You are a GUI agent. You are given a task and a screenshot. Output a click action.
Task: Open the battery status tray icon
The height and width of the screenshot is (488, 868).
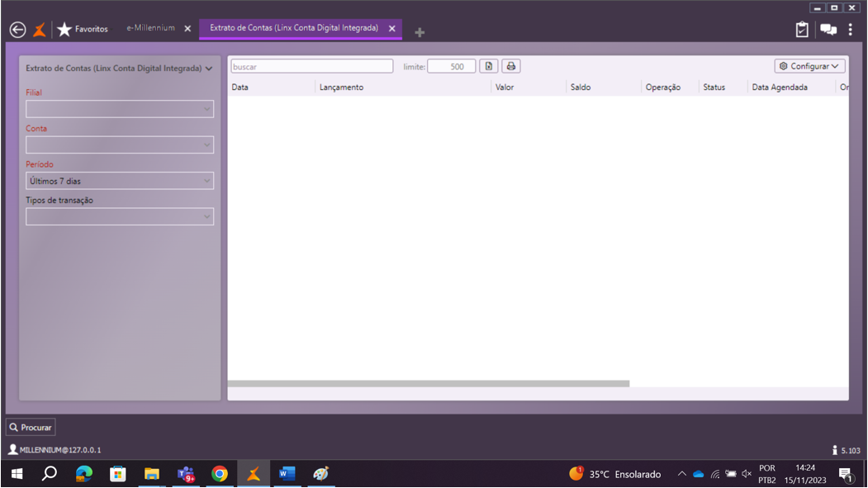pos(731,474)
